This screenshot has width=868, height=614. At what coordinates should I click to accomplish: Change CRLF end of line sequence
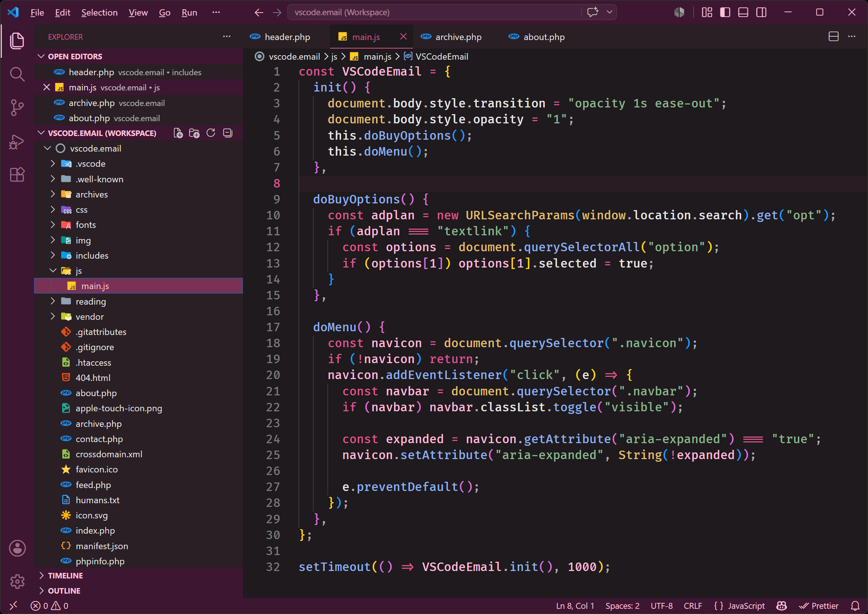click(x=693, y=606)
